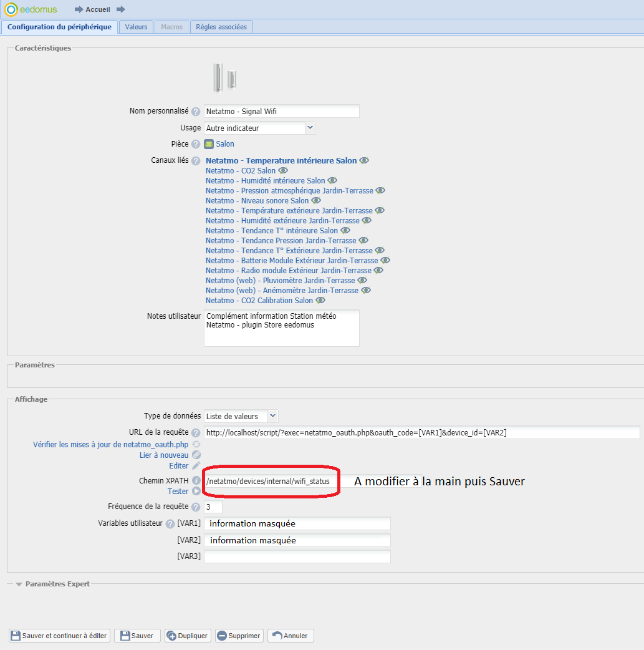Open the Usage dropdown arrow

pyautogui.click(x=310, y=128)
